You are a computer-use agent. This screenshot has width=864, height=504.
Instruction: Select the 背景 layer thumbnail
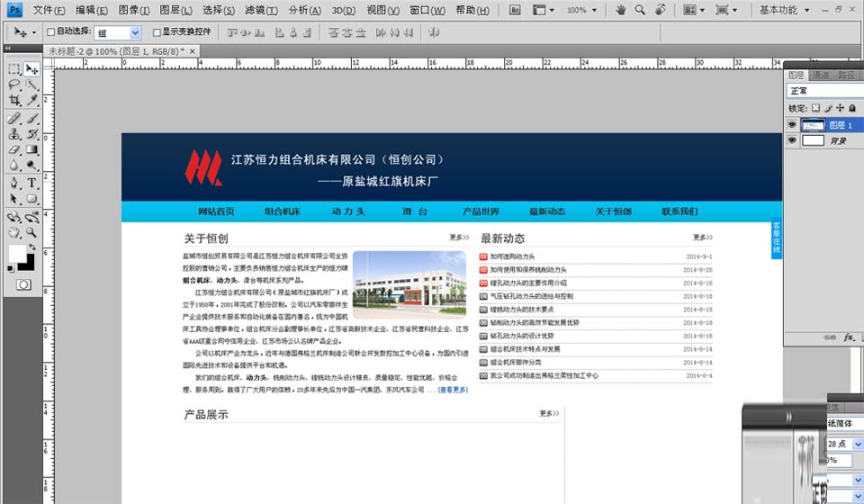[813, 141]
